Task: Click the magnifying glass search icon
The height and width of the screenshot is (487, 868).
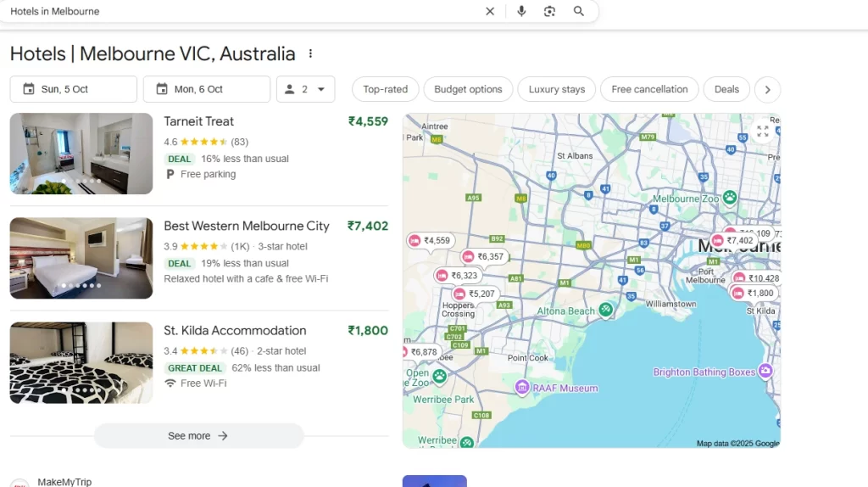Action: click(579, 11)
